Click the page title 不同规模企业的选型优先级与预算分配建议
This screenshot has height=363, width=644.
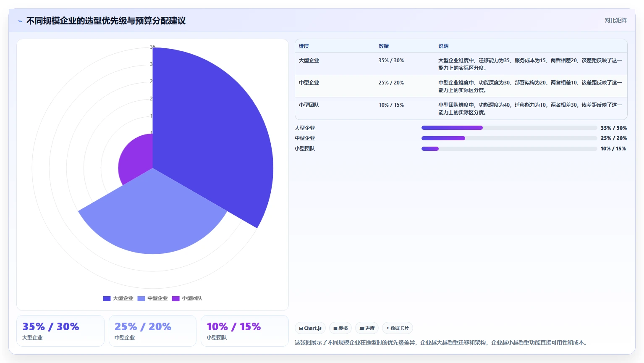(106, 21)
